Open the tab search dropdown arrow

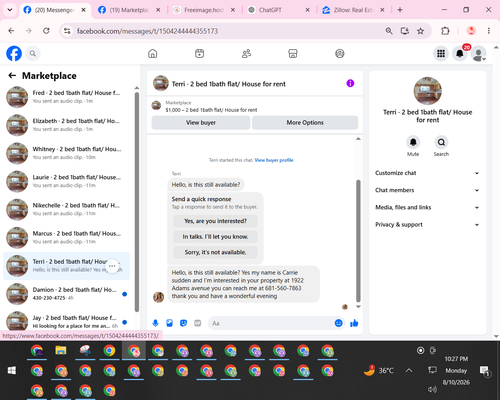click(10, 10)
